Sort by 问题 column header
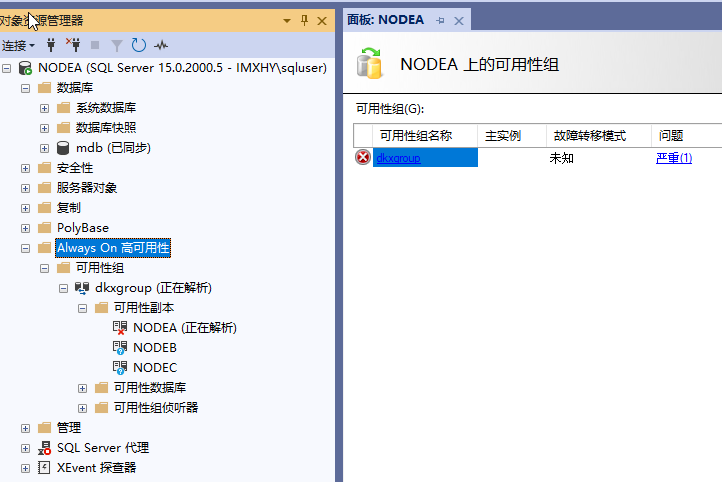This screenshot has width=722, height=482. pos(687,136)
